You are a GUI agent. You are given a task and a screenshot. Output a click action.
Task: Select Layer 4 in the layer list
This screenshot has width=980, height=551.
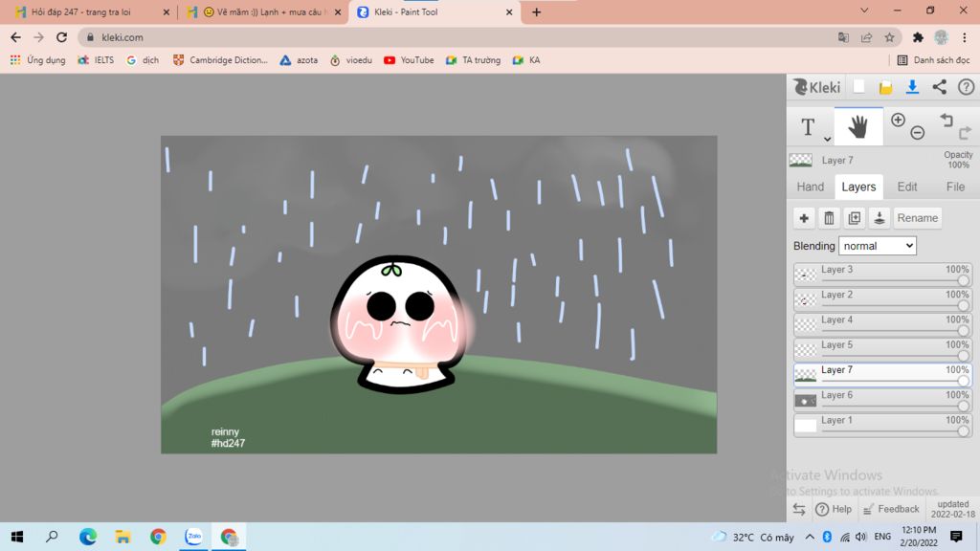click(x=882, y=324)
